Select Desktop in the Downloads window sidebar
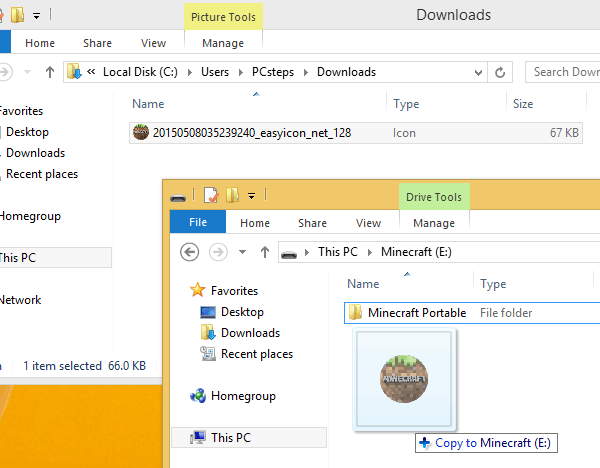This screenshot has width=600, height=468. (28, 132)
